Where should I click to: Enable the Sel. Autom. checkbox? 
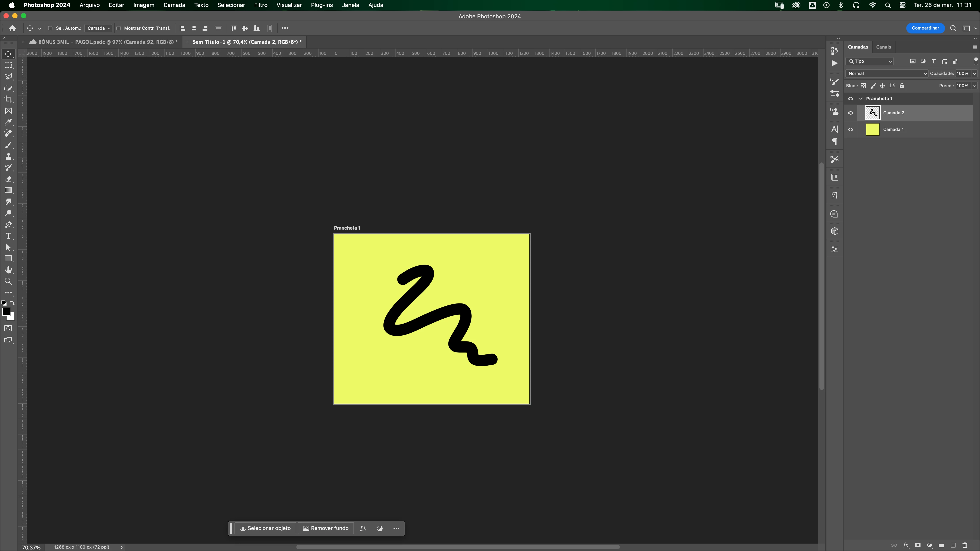point(50,28)
